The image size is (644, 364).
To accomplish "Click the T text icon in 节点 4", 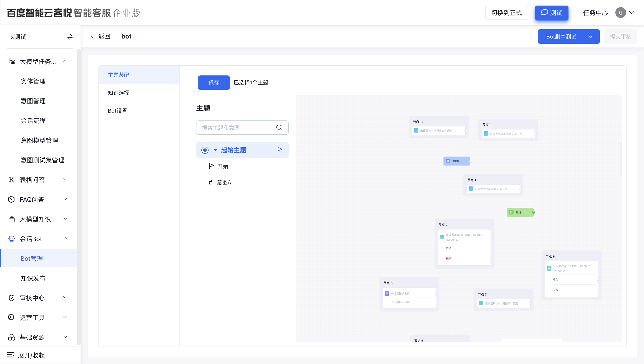I will tap(486, 134).
